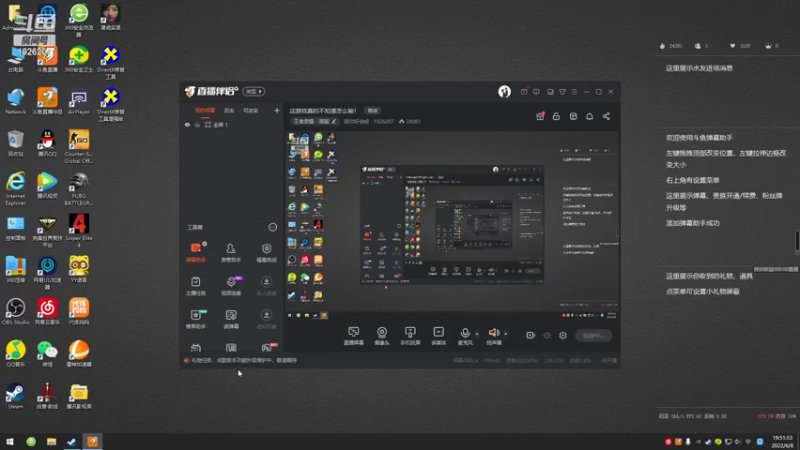Open OBS Studio desktop icon
The image size is (800, 450).
coord(15,311)
